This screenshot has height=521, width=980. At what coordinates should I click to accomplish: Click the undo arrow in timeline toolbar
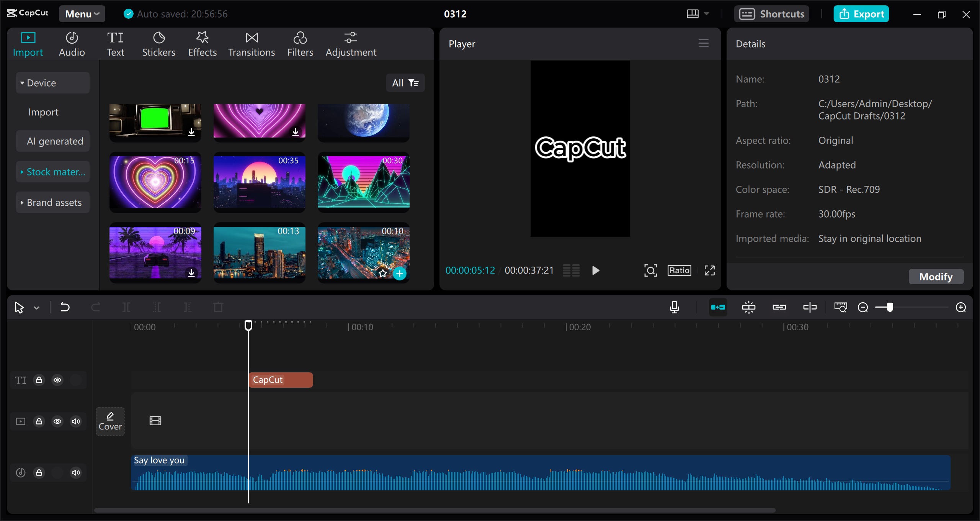[65, 307]
